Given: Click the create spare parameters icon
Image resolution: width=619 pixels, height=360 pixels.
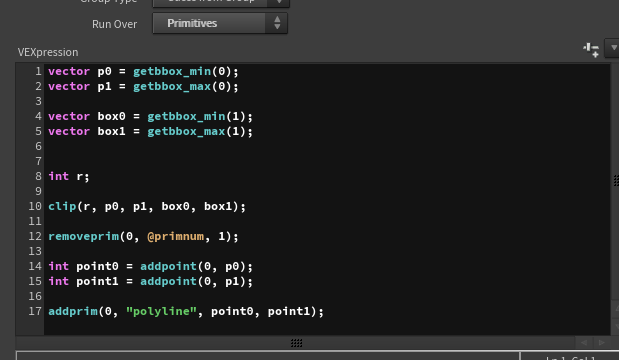Looking at the screenshot, I should pyautogui.click(x=591, y=50).
